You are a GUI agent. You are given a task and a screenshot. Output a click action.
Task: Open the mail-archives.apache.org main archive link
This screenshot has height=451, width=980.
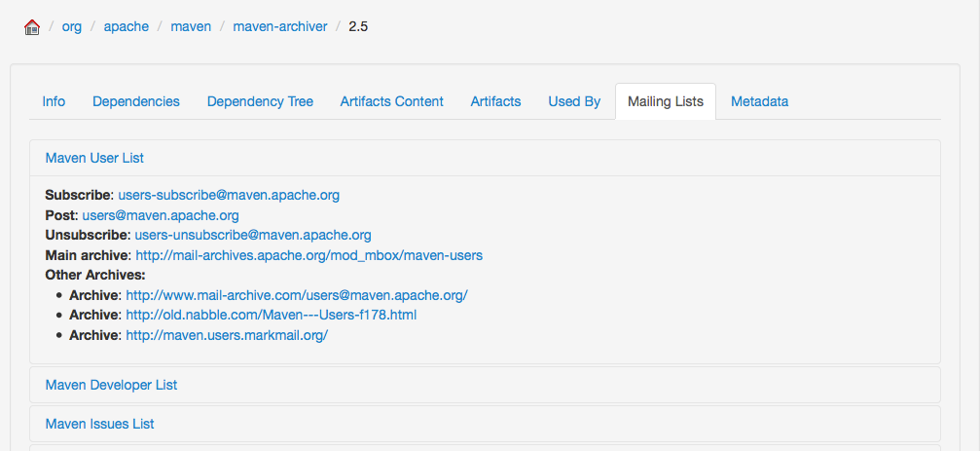(309, 255)
